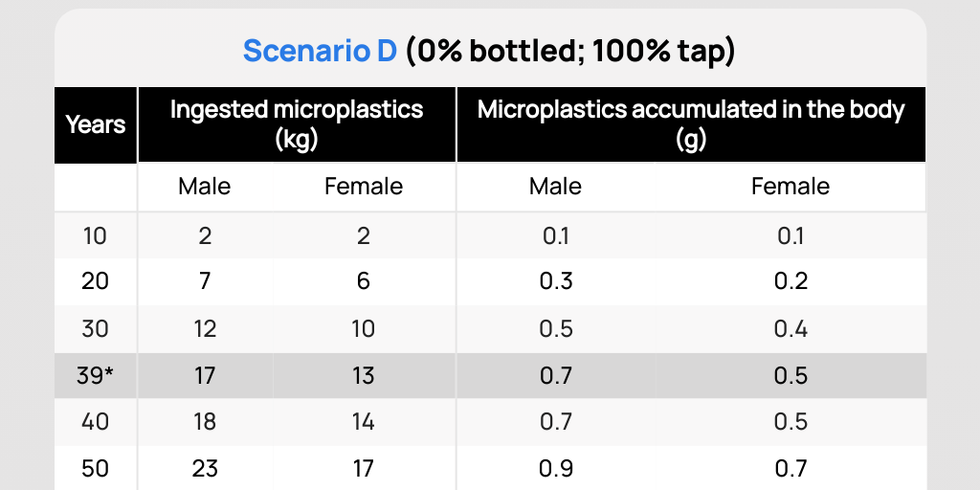980x490 pixels.
Task: Select Male subheader under Ingested microplastics
Action: [x=205, y=187]
